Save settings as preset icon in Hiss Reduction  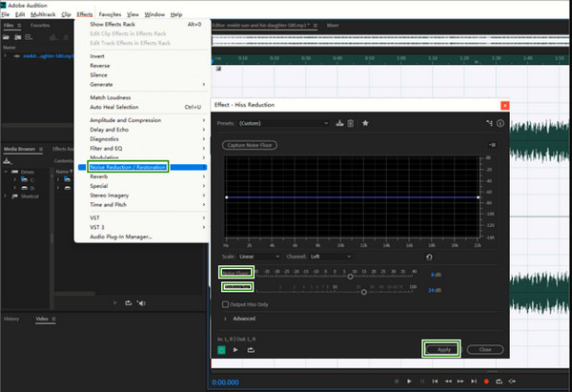339,123
